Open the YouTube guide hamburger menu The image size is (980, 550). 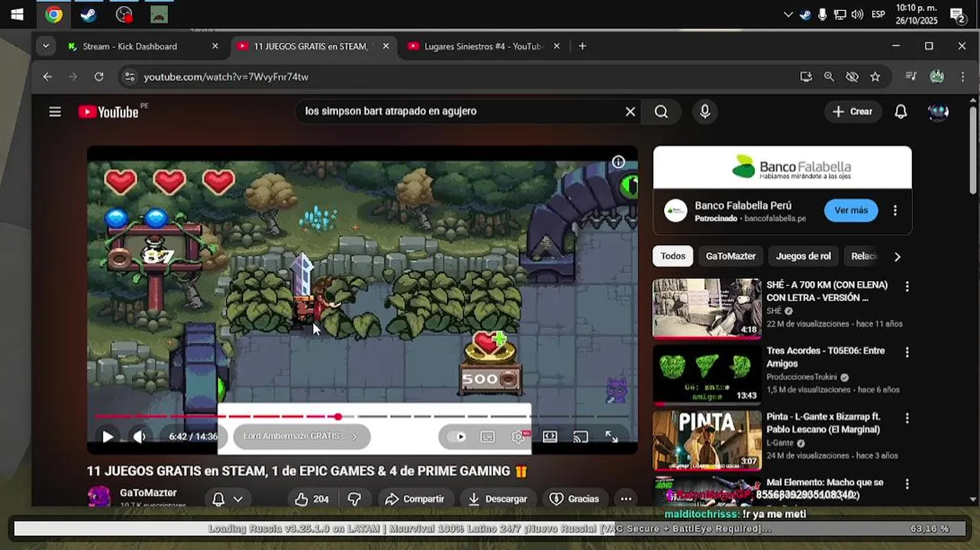point(55,112)
